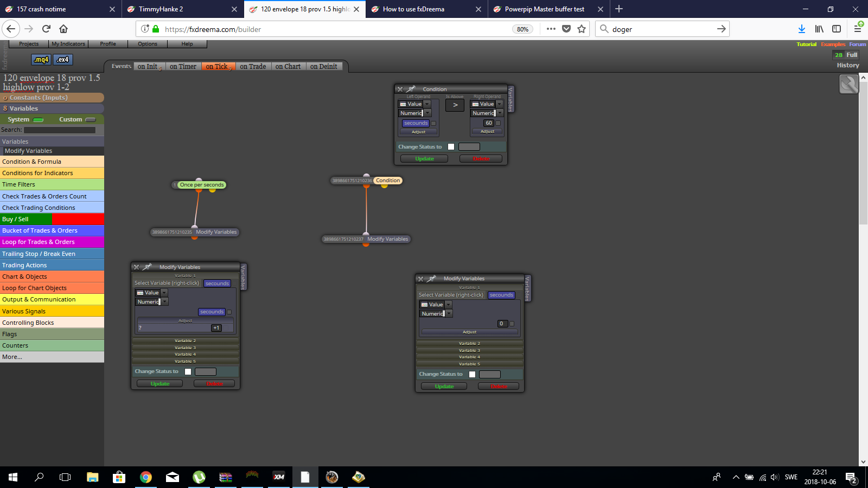Tick Change Status checkbox in the right Modify Variables panel

coord(472,374)
